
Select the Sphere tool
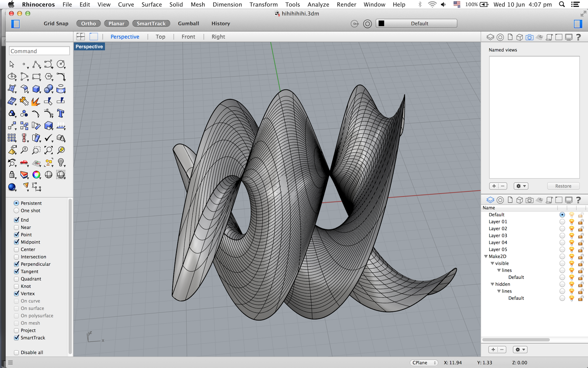48,89
